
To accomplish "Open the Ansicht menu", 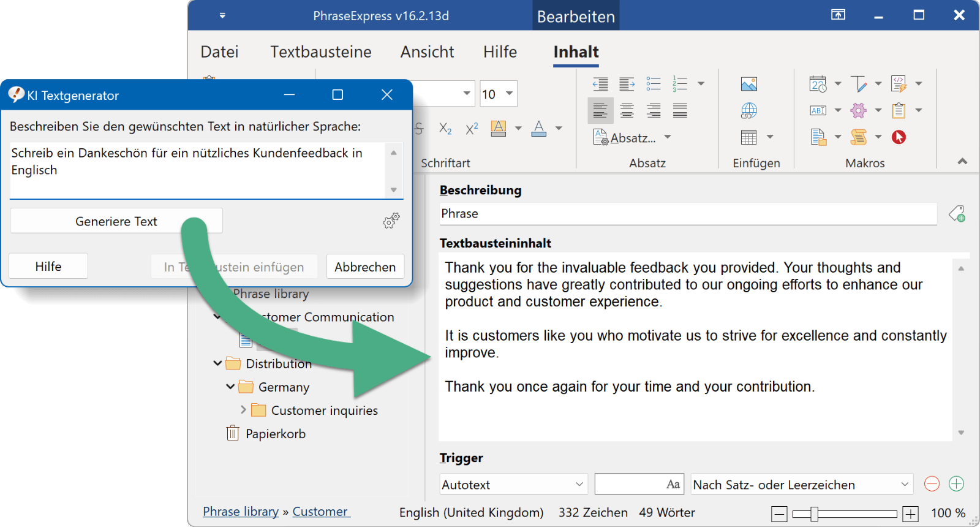I will point(428,52).
